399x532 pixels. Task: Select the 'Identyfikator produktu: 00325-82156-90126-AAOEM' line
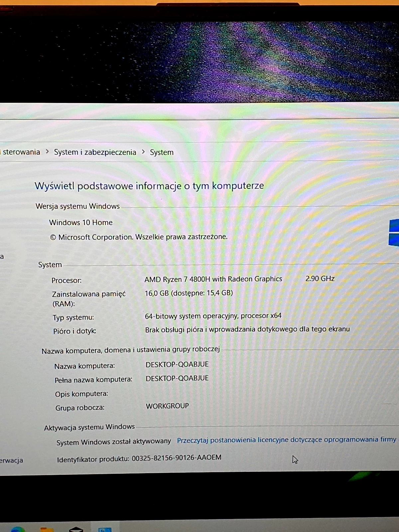pyautogui.click(x=139, y=459)
